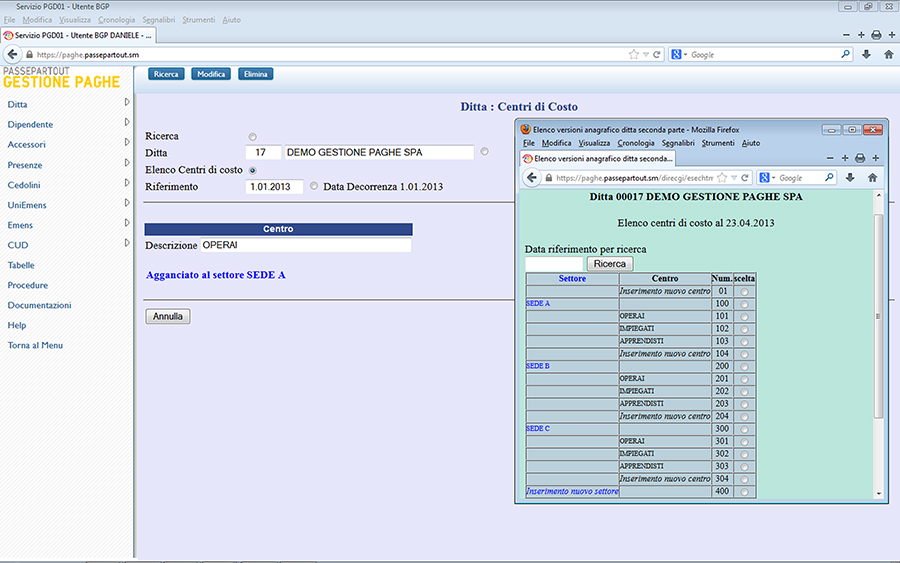Image resolution: width=900 pixels, height=563 pixels.
Task: Bookmark page with star in main browser
Action: point(634,55)
